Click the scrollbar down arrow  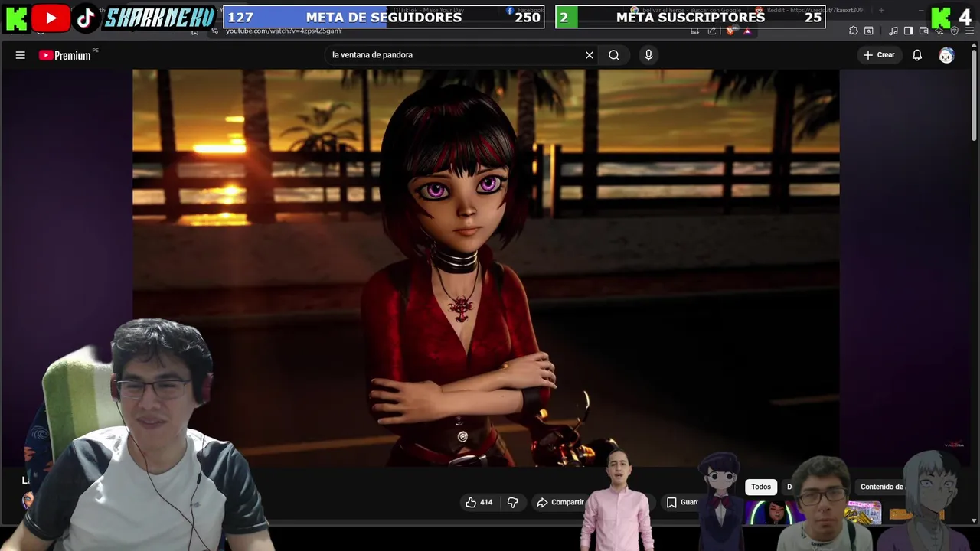974,521
